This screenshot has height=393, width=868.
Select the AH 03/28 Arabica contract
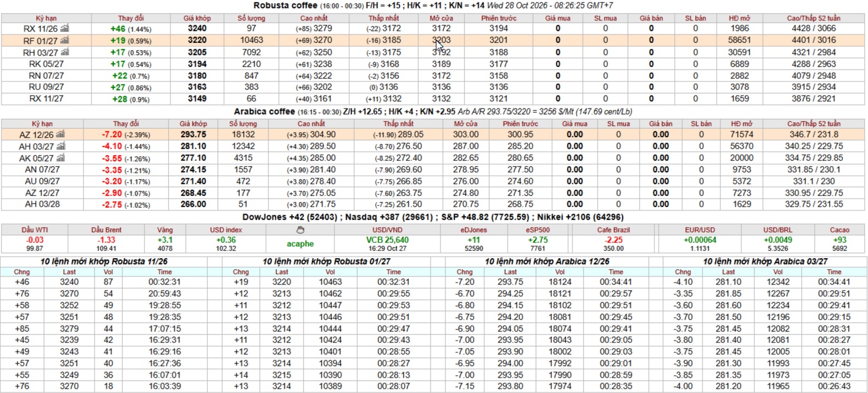click(42, 204)
